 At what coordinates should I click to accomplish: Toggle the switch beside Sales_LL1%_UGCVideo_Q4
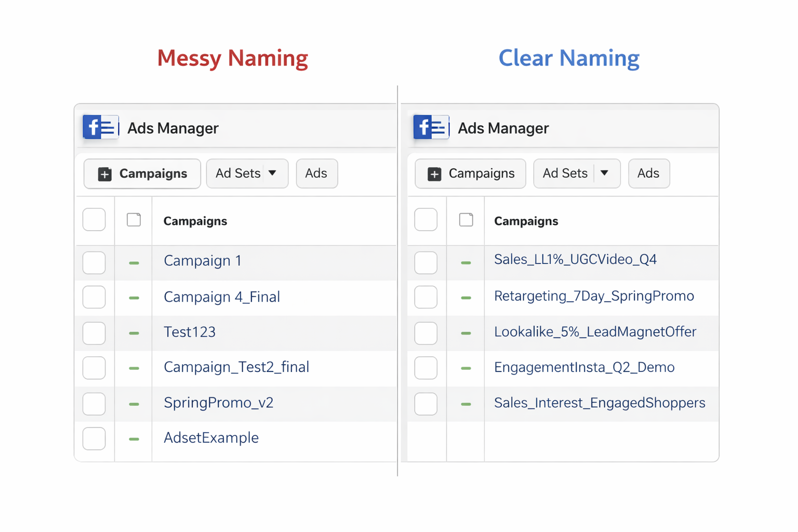coord(465,263)
